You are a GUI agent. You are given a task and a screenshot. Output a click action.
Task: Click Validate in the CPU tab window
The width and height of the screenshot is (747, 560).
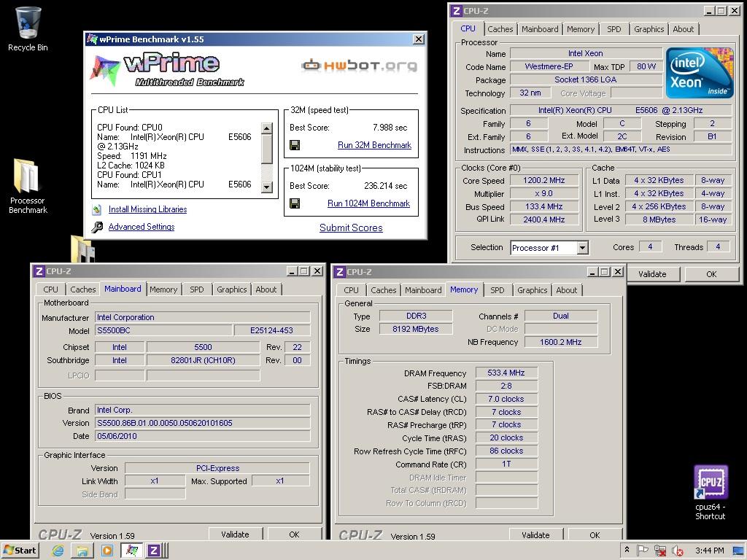point(652,274)
